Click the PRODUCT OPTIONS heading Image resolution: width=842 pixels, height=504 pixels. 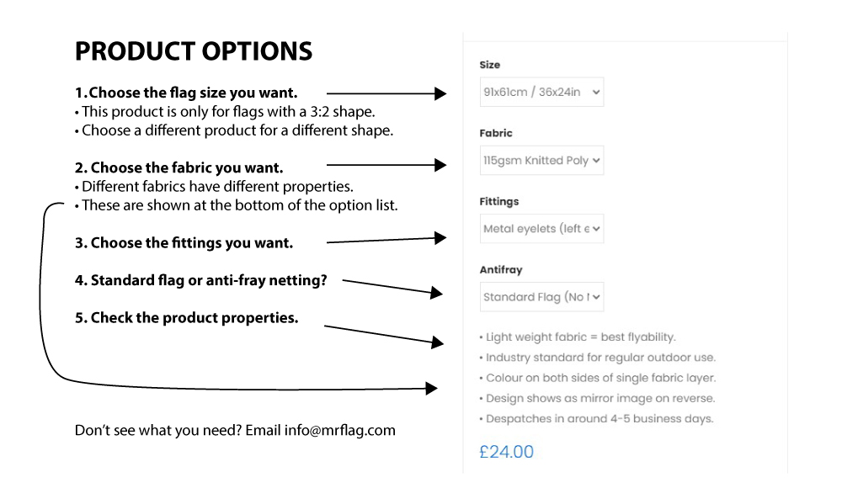[194, 51]
